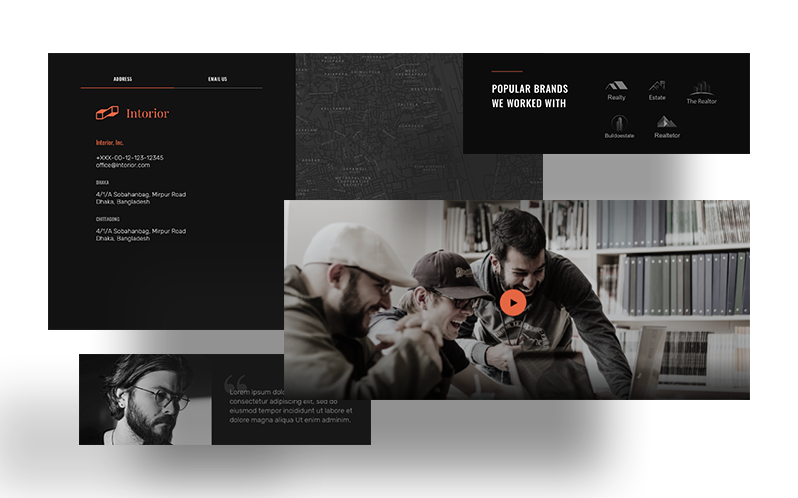Switch to the Email Us tab
The image size is (798, 498).
coord(217,79)
